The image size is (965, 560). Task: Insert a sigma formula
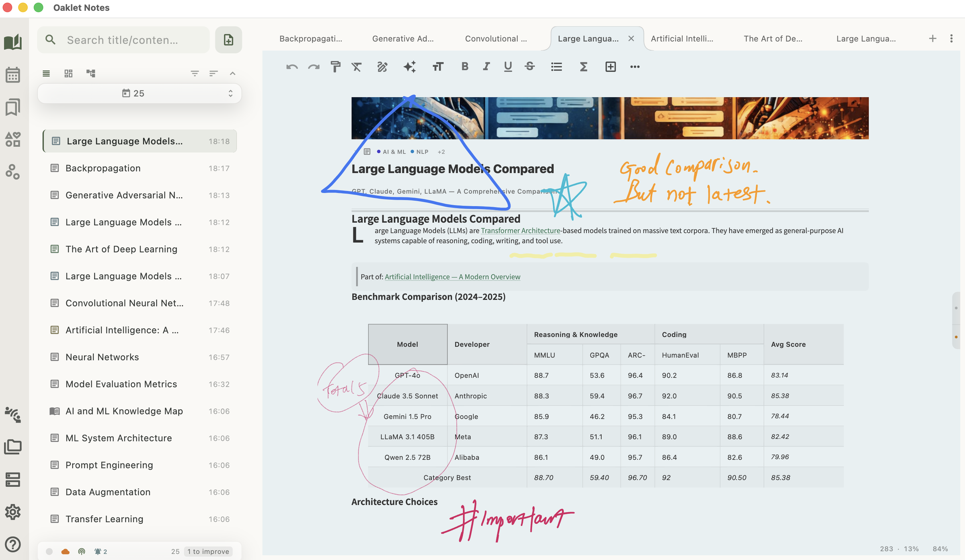(x=583, y=67)
